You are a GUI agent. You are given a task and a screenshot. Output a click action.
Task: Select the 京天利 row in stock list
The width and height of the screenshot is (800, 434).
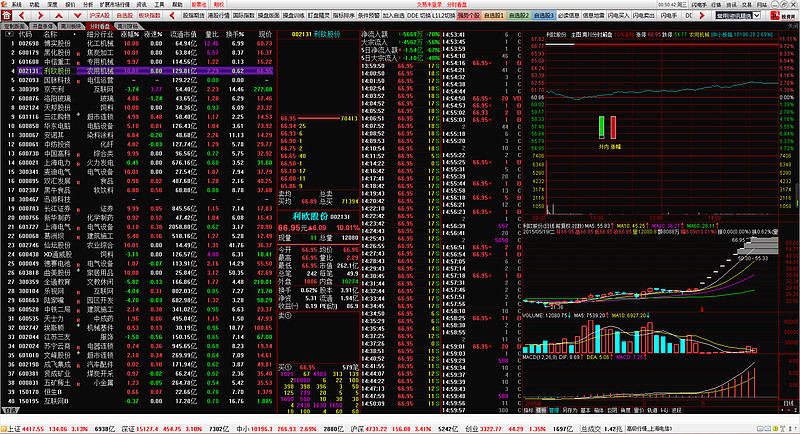(138, 89)
